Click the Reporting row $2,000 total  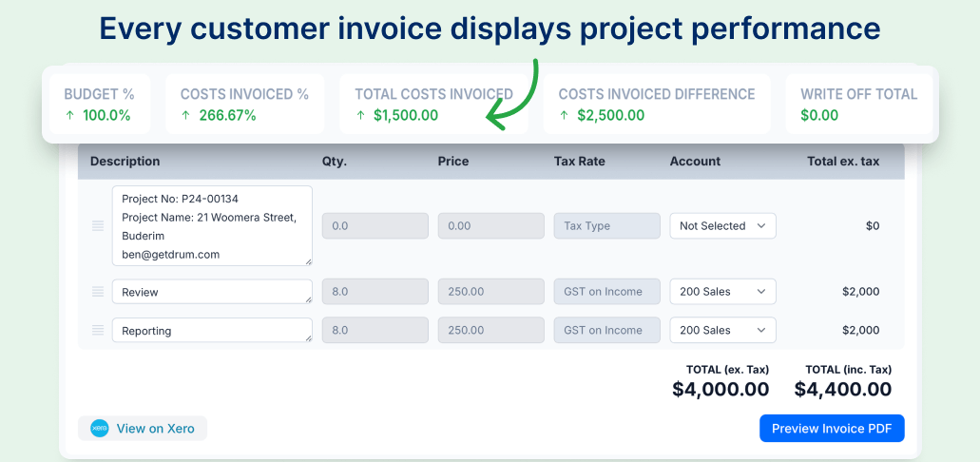860,330
